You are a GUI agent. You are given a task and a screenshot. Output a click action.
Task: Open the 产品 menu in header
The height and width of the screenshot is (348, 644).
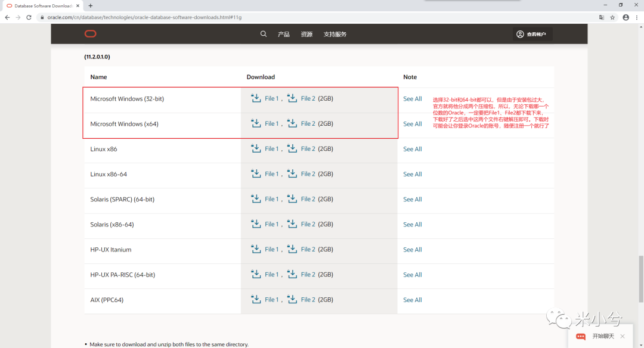pos(283,34)
